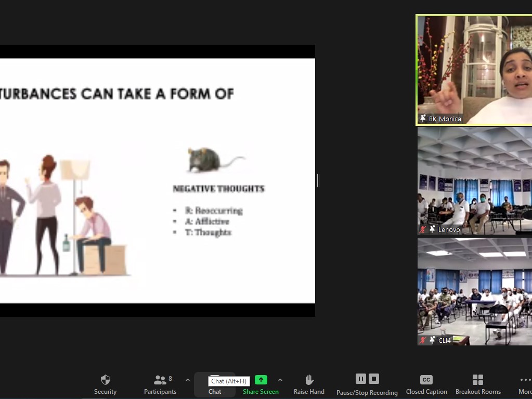Click the BK Monica name label
The image size is (532, 399).
pyautogui.click(x=445, y=119)
